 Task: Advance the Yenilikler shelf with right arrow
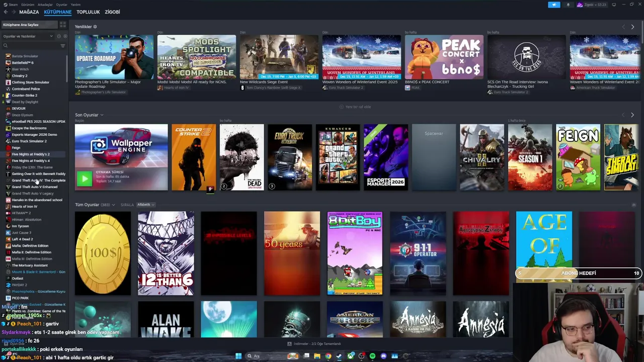point(632,27)
